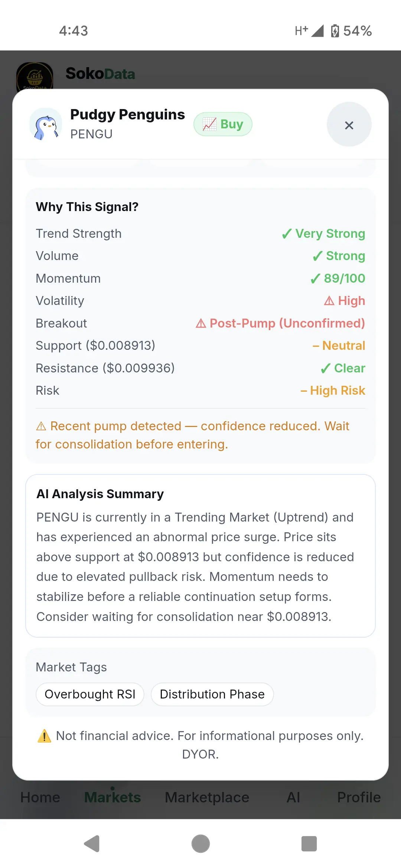
Task: Select the Distribution Phase tag
Action: click(212, 694)
